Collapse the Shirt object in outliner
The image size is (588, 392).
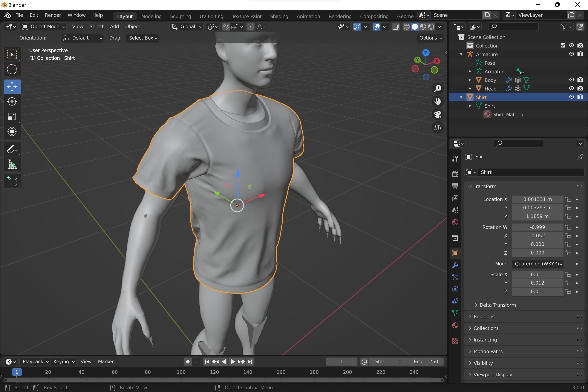click(461, 97)
